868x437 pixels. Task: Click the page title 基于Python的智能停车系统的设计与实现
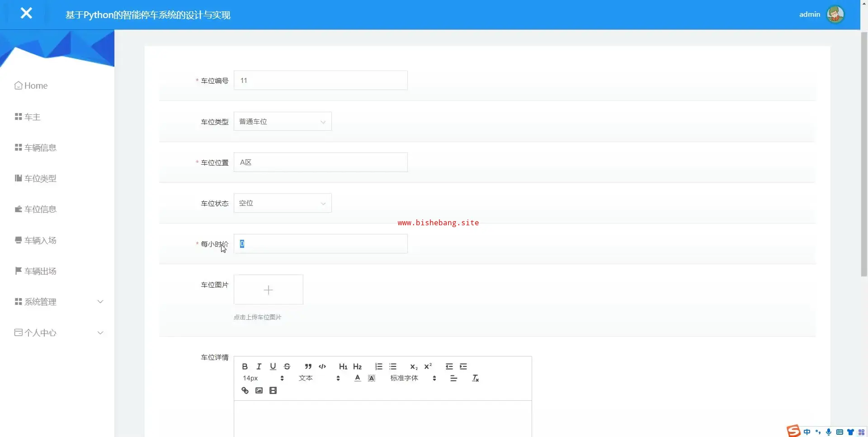pyautogui.click(x=148, y=15)
